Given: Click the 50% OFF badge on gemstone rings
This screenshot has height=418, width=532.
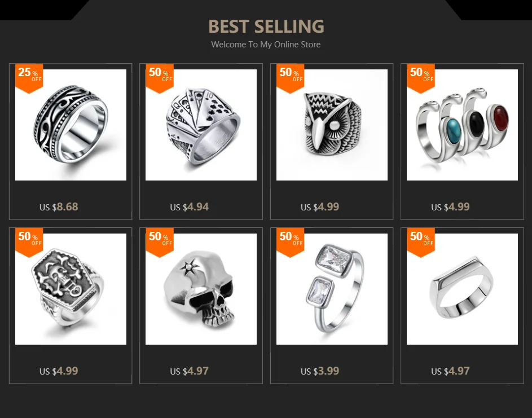Looking at the screenshot, I should [x=421, y=78].
